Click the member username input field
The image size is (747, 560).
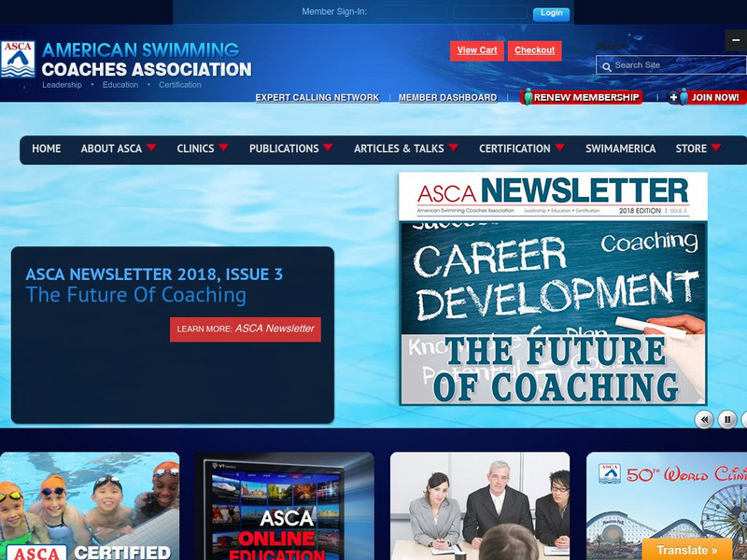410,12
